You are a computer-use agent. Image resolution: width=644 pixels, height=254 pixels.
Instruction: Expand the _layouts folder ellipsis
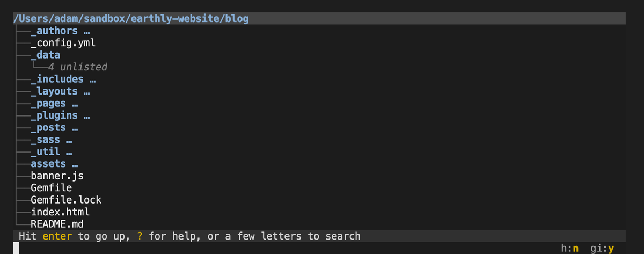[x=87, y=91]
